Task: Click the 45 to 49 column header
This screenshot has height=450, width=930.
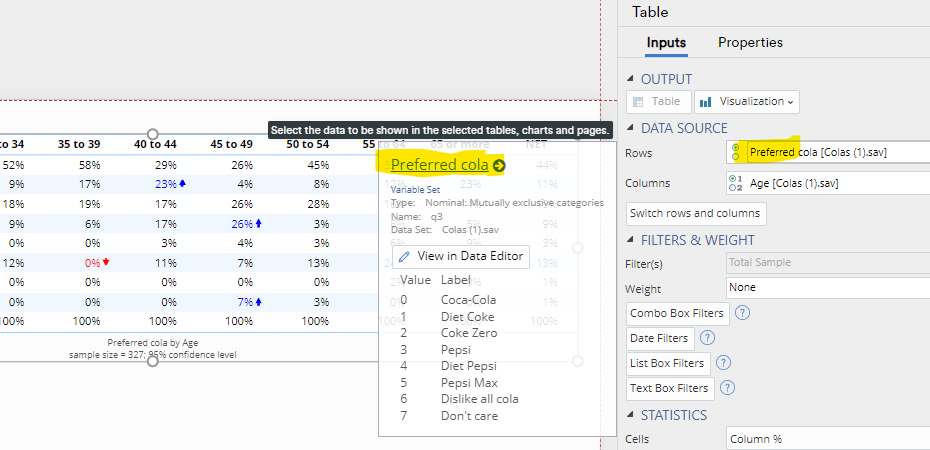Action: click(231, 145)
